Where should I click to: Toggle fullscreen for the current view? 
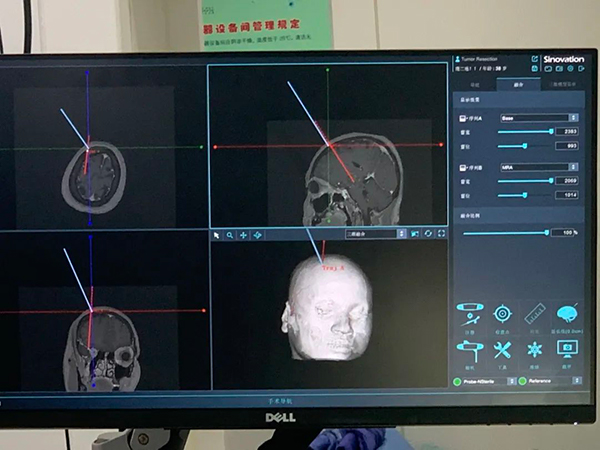[x=441, y=233]
